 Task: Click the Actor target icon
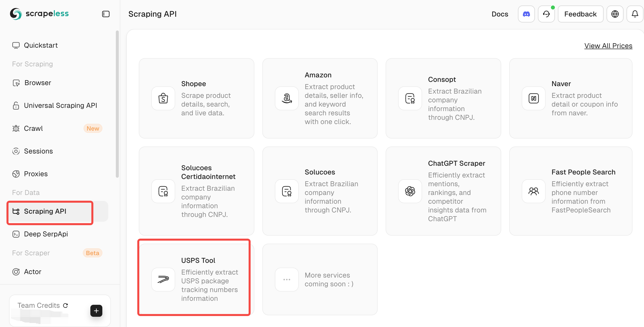click(x=16, y=272)
